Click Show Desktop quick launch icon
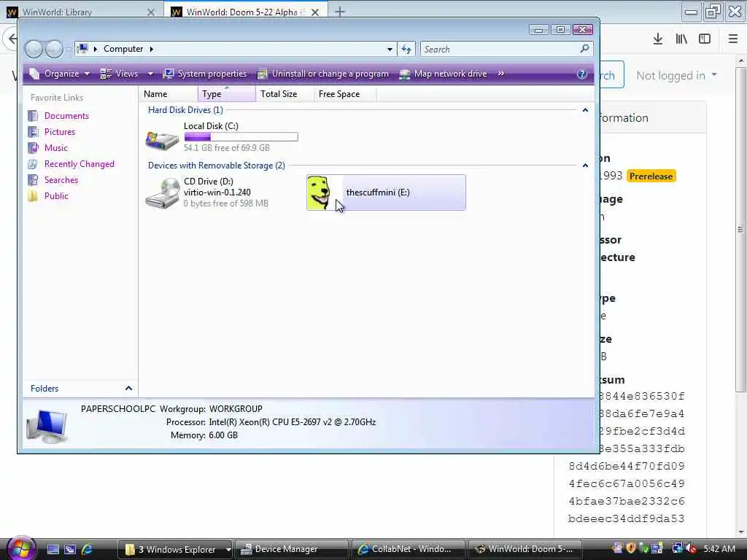The width and height of the screenshot is (747, 560). click(53, 550)
